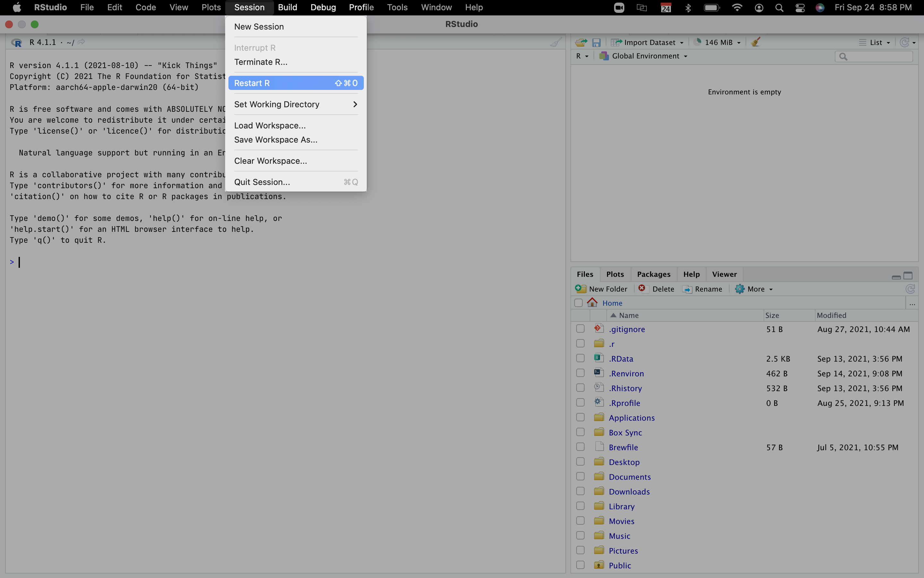924x578 pixels.
Task: Click the Home house icon in Files path
Action: 592,302
